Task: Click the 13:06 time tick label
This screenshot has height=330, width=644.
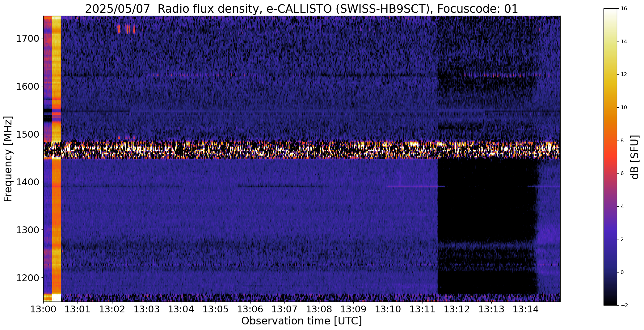Action: point(250,309)
